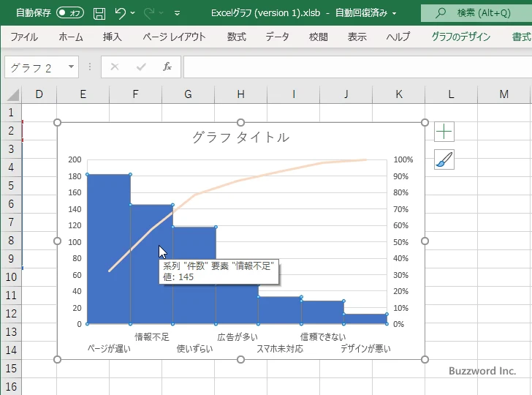Screen dimensions: 532x395
Task: Click the Redo arrow icon
Action: click(148, 13)
